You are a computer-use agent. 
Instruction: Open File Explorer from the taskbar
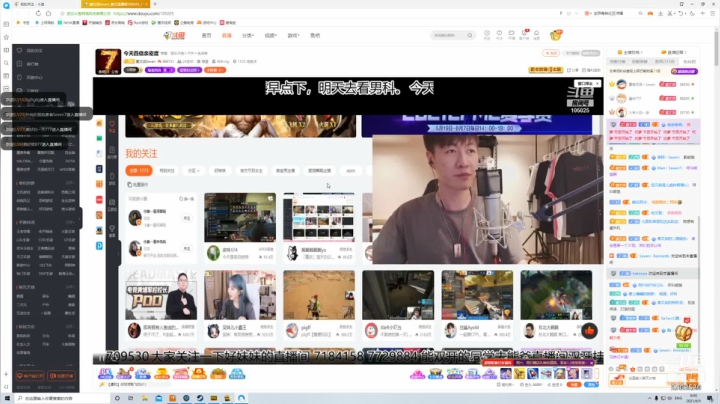(x=145, y=398)
